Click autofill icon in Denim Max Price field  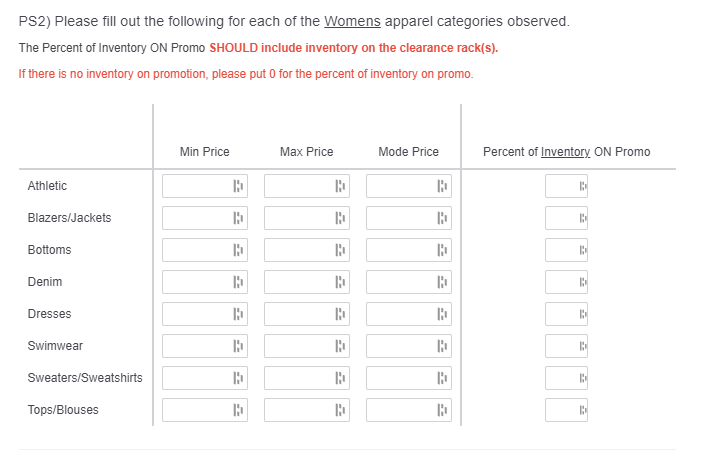tap(339, 282)
